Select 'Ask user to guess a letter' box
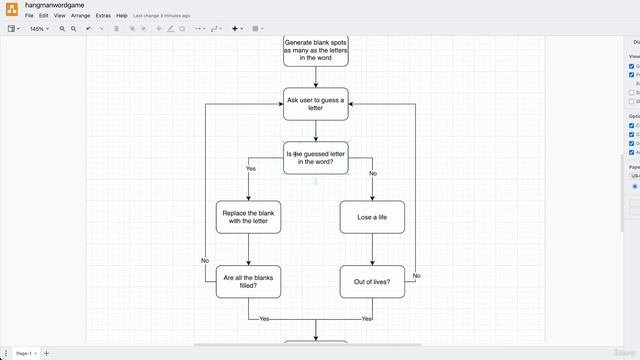This screenshot has width=640, height=360. point(316,104)
